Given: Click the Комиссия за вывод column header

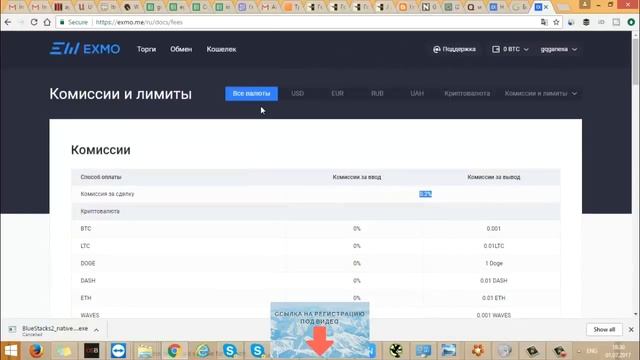Looking at the screenshot, I should tap(493, 177).
